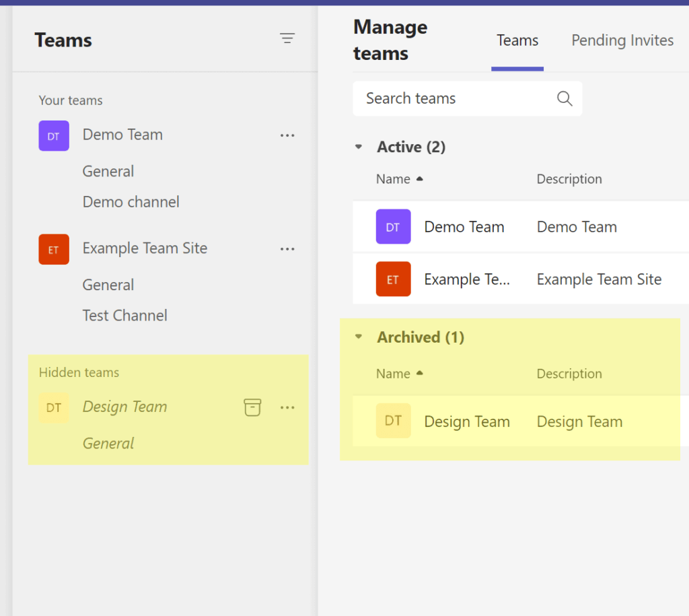Open General channel under Demo Team
689x616 pixels.
[108, 171]
